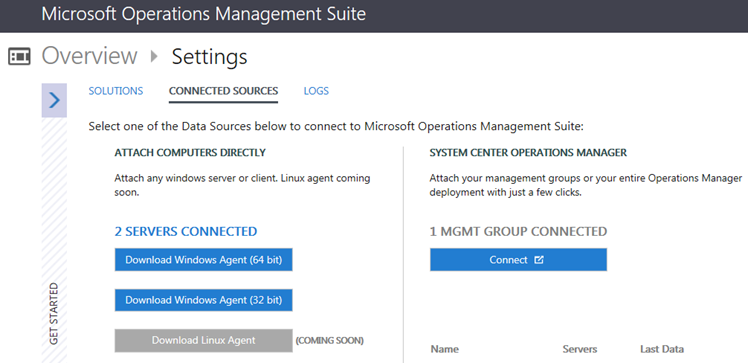Download Windows Agent 32 bit
This screenshot has width=748, height=363.
pyautogui.click(x=203, y=300)
